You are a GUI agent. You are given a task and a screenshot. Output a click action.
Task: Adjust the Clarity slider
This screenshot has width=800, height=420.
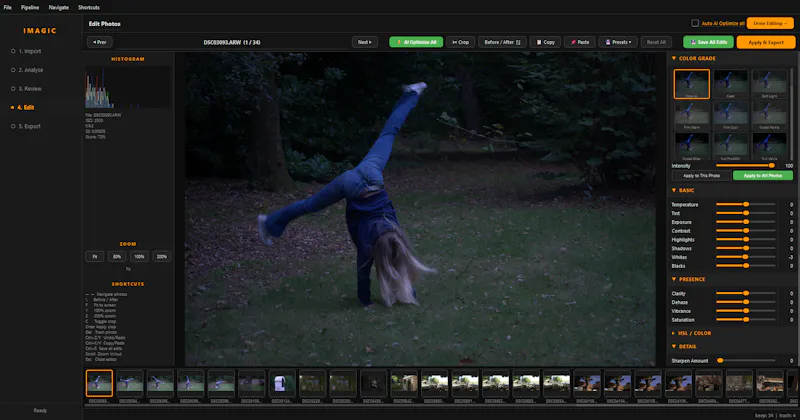pyautogui.click(x=745, y=293)
